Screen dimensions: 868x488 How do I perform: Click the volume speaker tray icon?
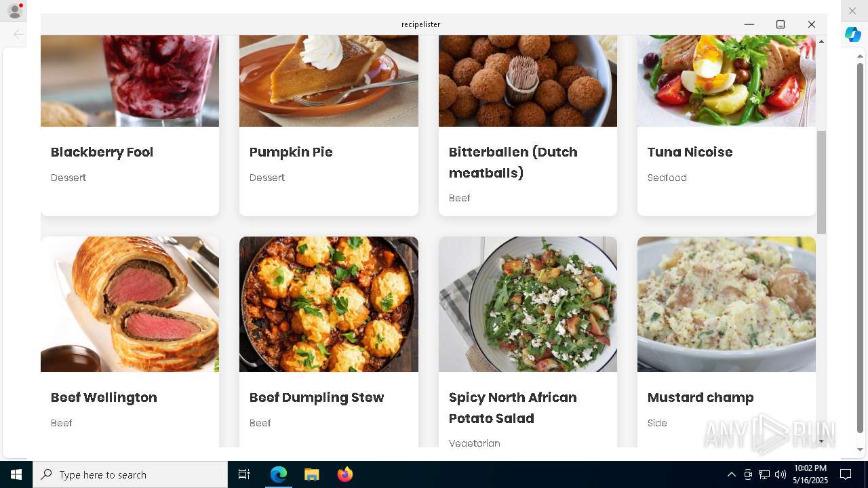tap(781, 474)
